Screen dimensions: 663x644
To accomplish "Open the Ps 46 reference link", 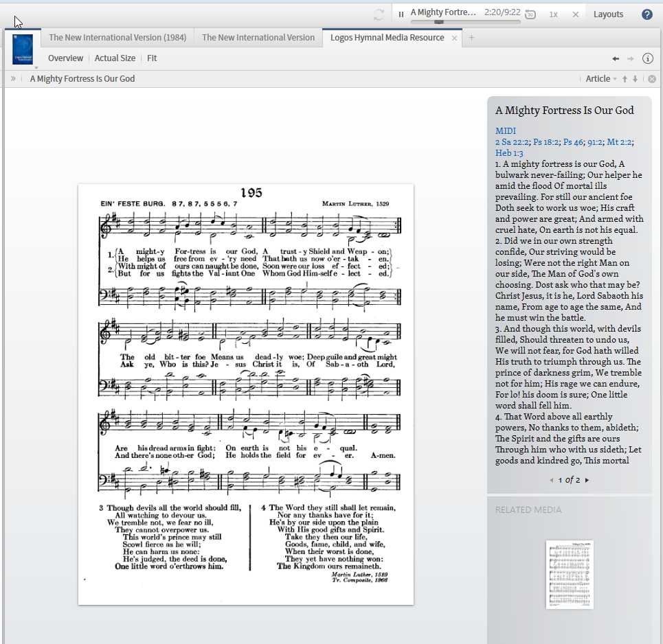I will coord(574,142).
